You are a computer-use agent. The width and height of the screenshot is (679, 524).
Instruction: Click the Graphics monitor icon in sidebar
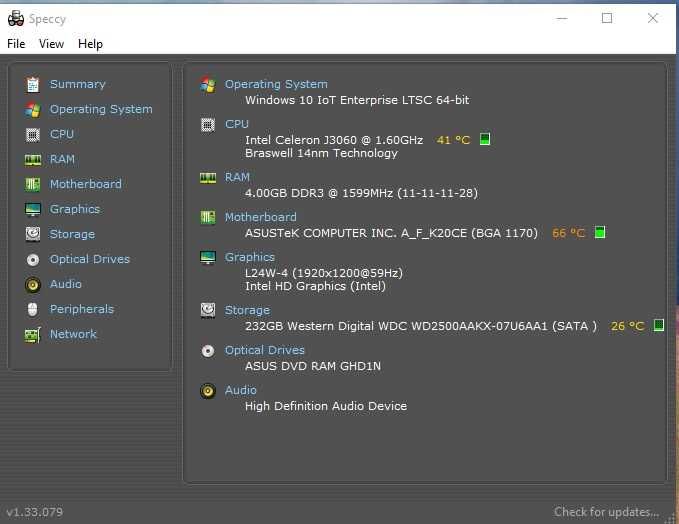point(33,210)
